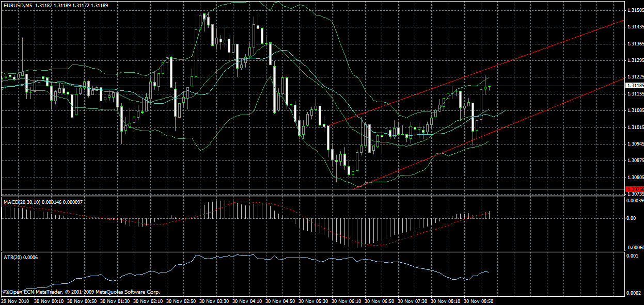Click the 30 Nov 06:10 time label
644x305 pixels.
click(x=346, y=301)
